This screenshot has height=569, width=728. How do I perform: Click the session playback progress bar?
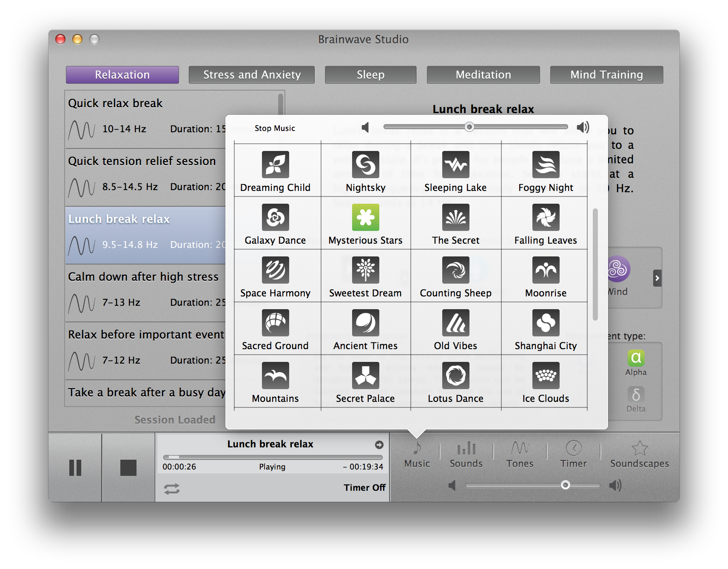tap(273, 457)
